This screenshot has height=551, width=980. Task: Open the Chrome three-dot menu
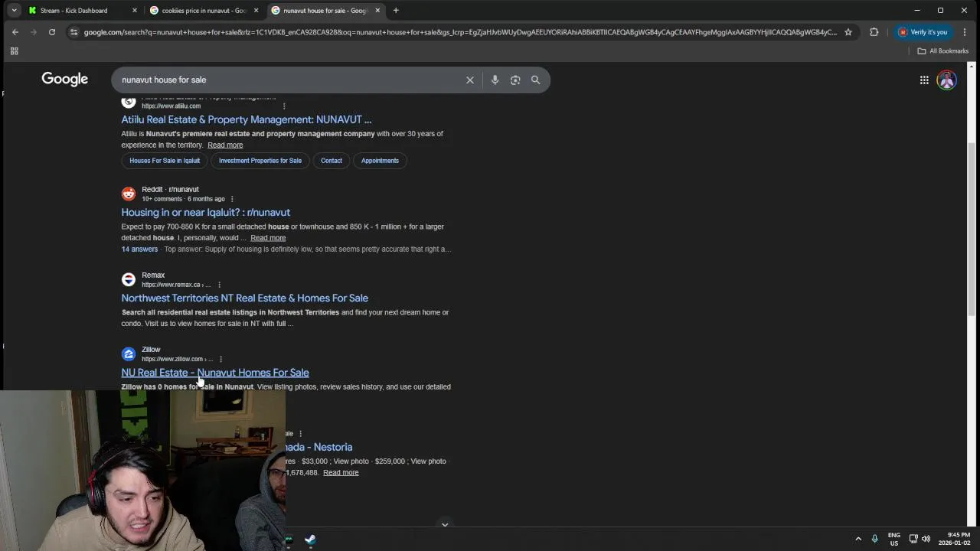(x=965, y=32)
